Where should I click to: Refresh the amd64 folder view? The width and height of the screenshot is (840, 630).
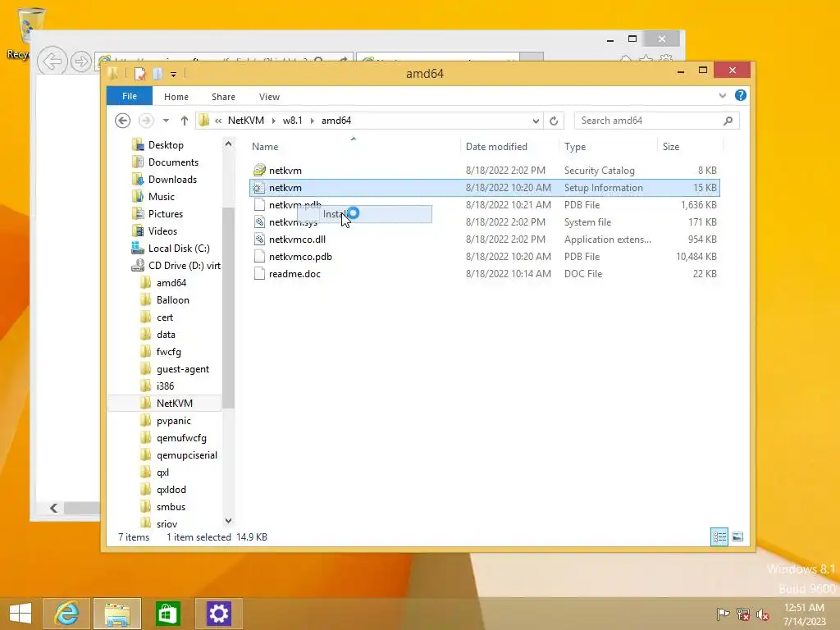coord(554,121)
